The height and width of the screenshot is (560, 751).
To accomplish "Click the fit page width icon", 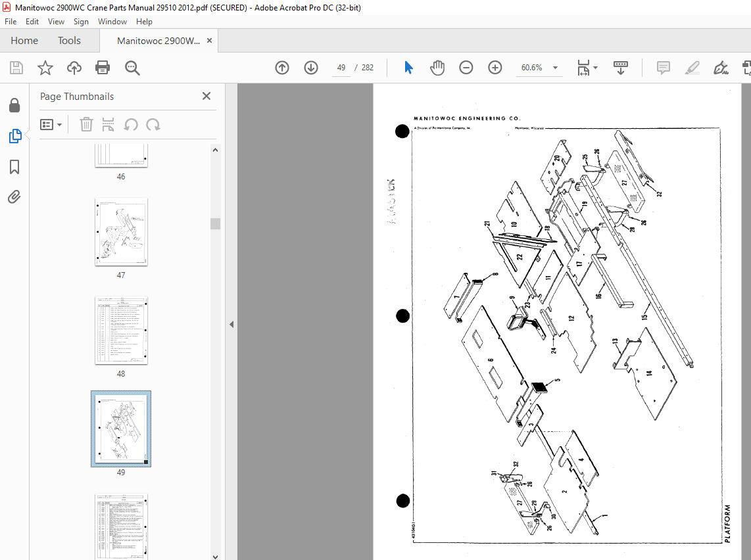I will coord(583,68).
